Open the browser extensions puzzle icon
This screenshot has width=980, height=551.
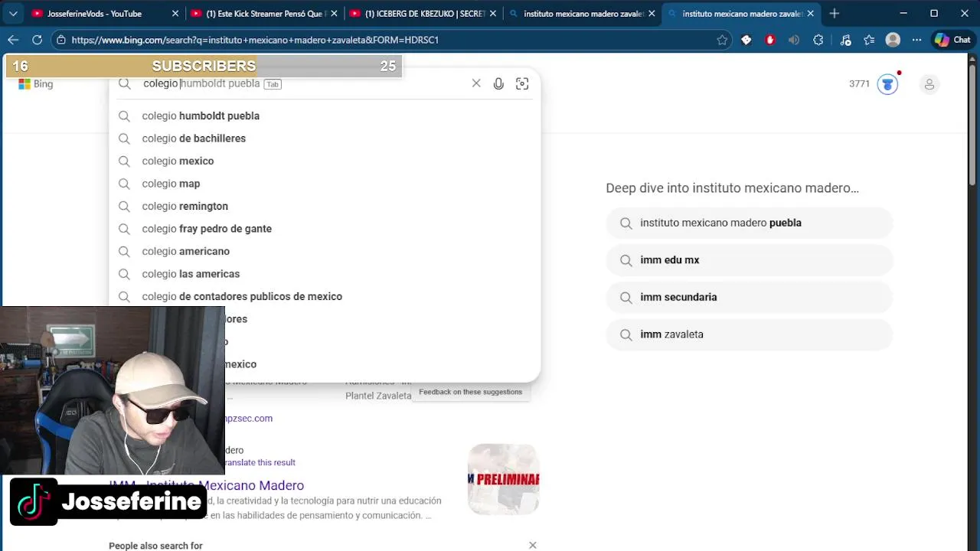tap(818, 40)
